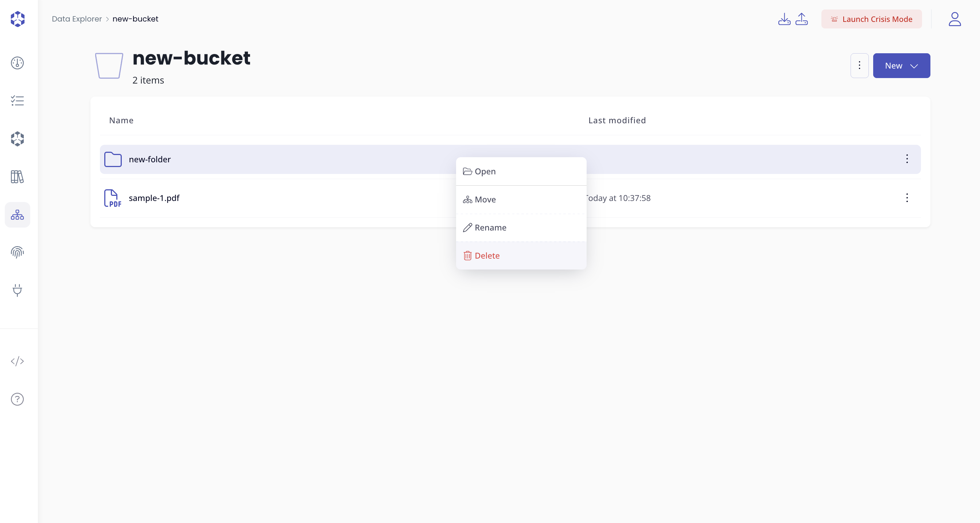
Task: Open the checklist tasks sidebar icon
Action: [x=17, y=101]
